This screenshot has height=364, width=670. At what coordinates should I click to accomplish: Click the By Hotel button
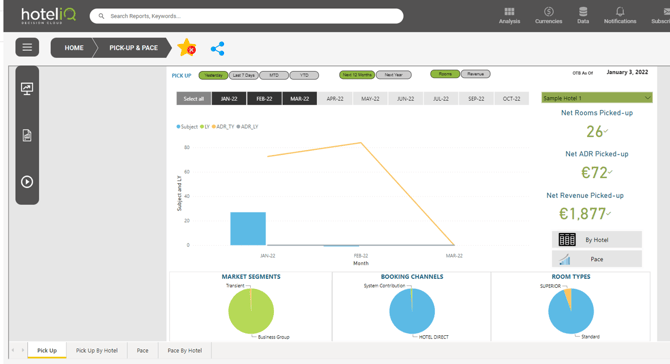click(597, 240)
